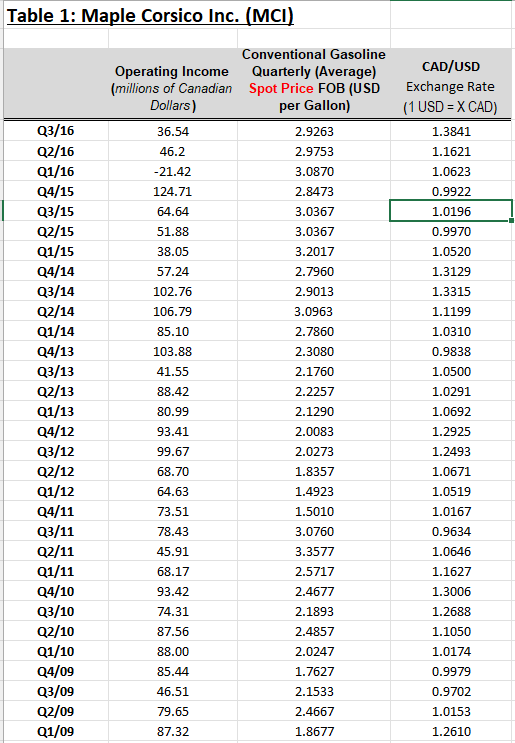
Task: Select the operating income cell 78.43
Action: (172, 531)
